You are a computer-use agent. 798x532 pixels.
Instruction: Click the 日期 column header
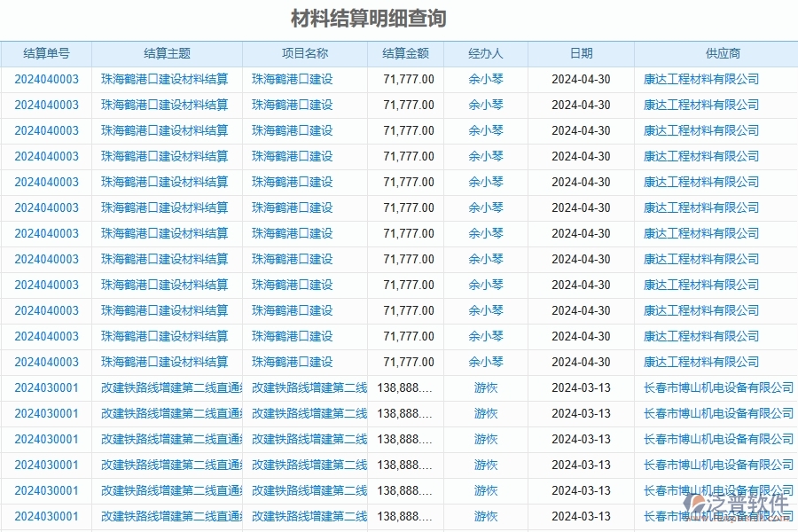coord(582,53)
